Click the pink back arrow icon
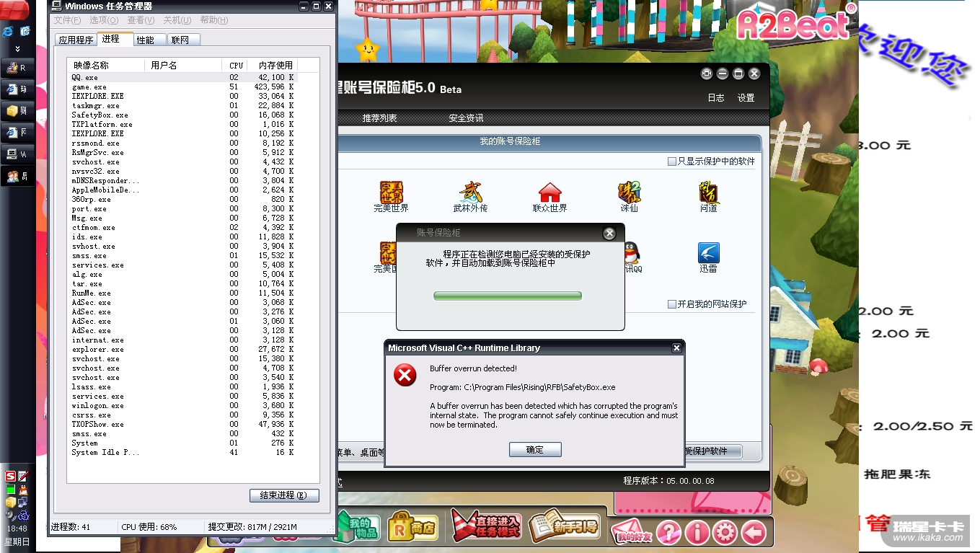 coord(754,533)
